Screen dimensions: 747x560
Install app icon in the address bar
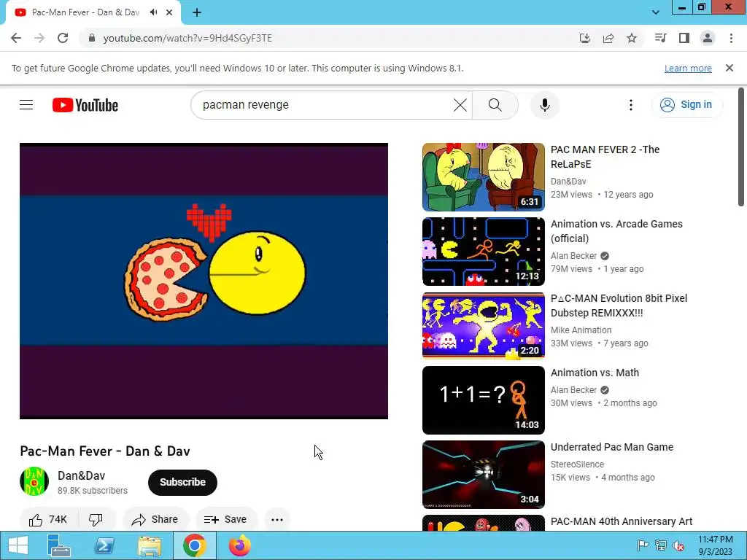click(x=584, y=38)
